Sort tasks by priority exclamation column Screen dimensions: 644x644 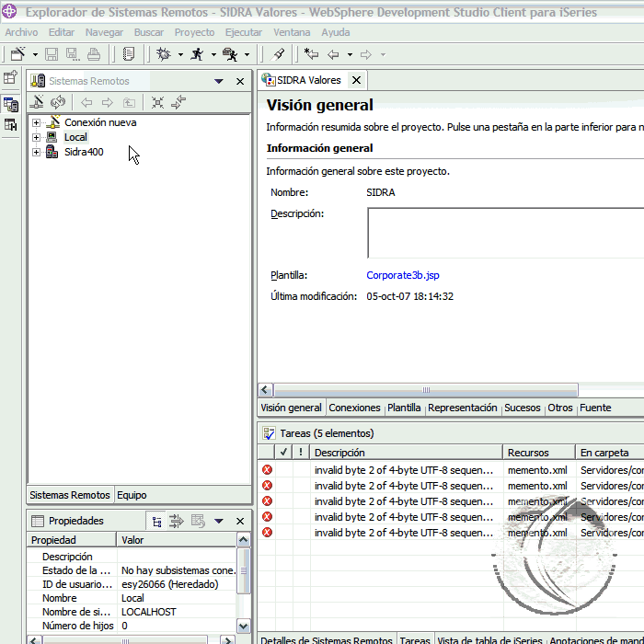pyautogui.click(x=301, y=453)
